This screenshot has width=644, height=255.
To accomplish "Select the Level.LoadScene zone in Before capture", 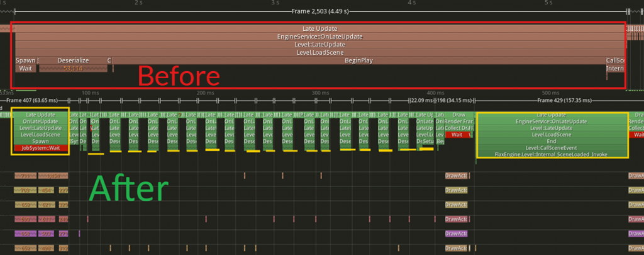I will 319,53.
